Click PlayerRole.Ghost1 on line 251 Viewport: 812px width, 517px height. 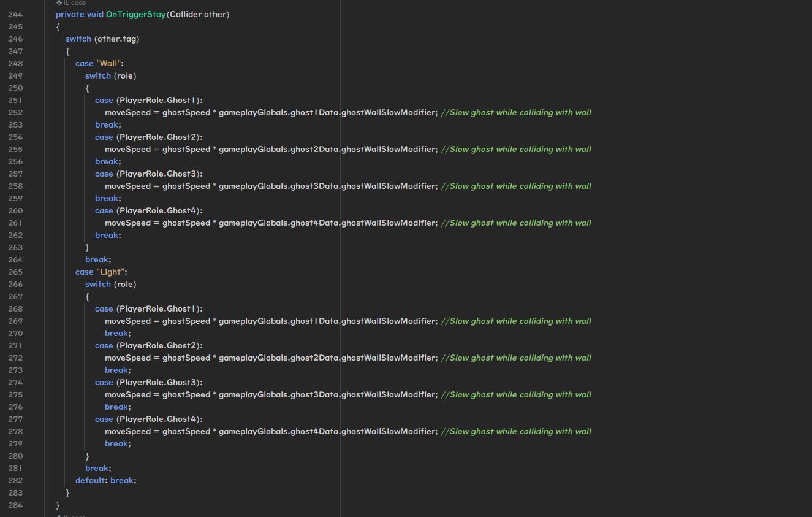(159, 100)
